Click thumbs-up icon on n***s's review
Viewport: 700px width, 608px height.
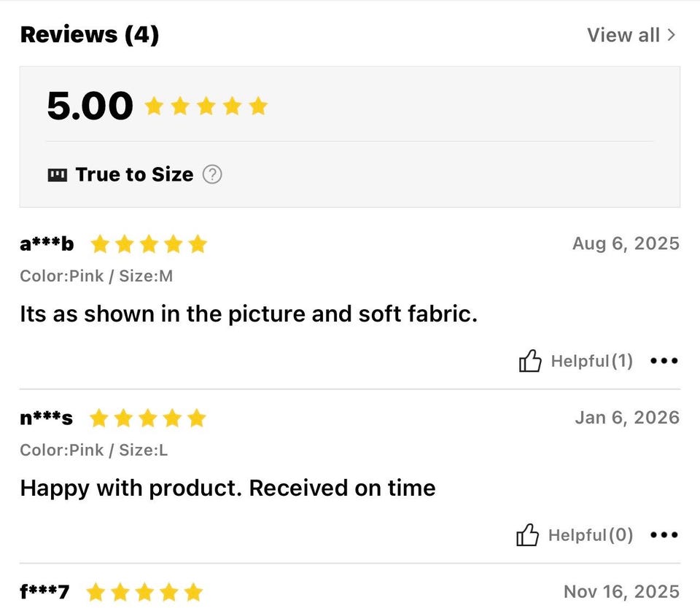(528, 535)
